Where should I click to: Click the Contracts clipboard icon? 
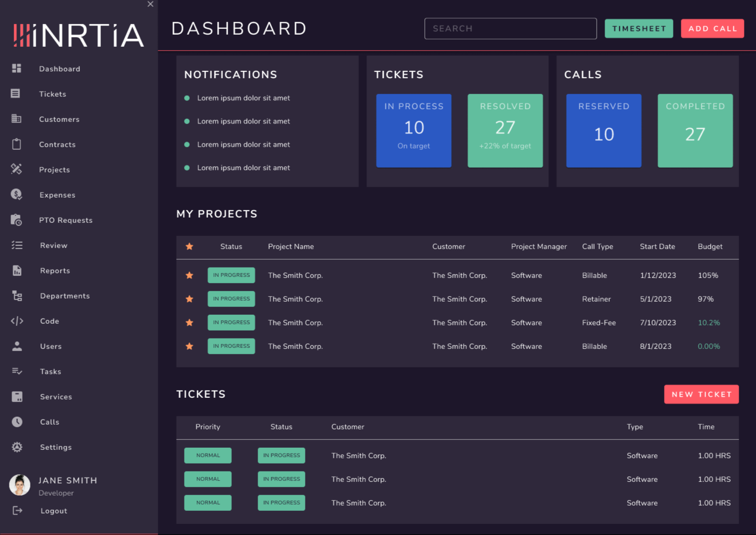[17, 144]
